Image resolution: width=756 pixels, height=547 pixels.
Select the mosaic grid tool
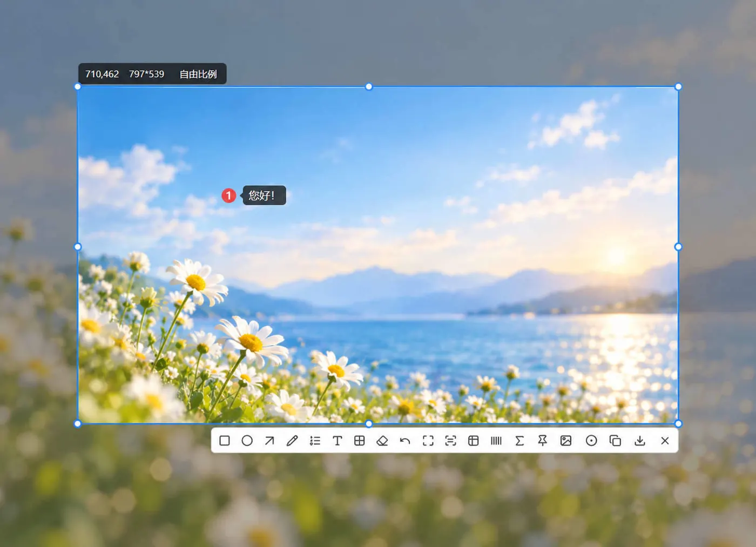pyautogui.click(x=360, y=441)
